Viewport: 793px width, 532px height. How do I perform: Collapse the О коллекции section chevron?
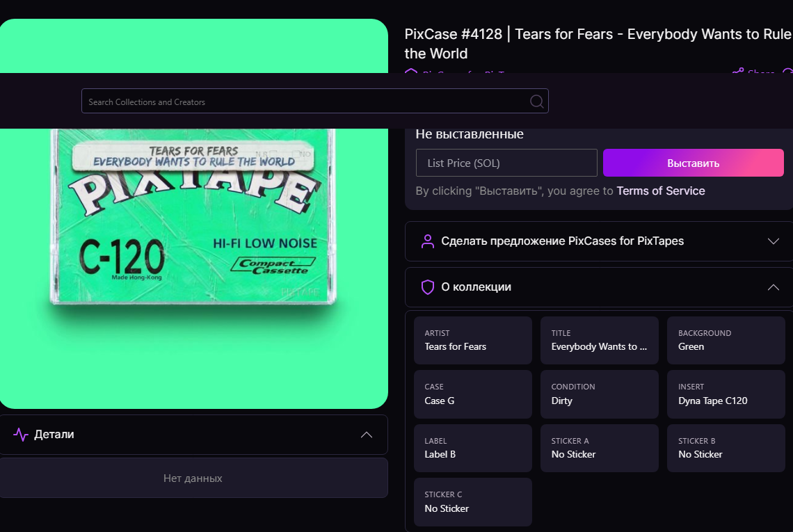[773, 287]
